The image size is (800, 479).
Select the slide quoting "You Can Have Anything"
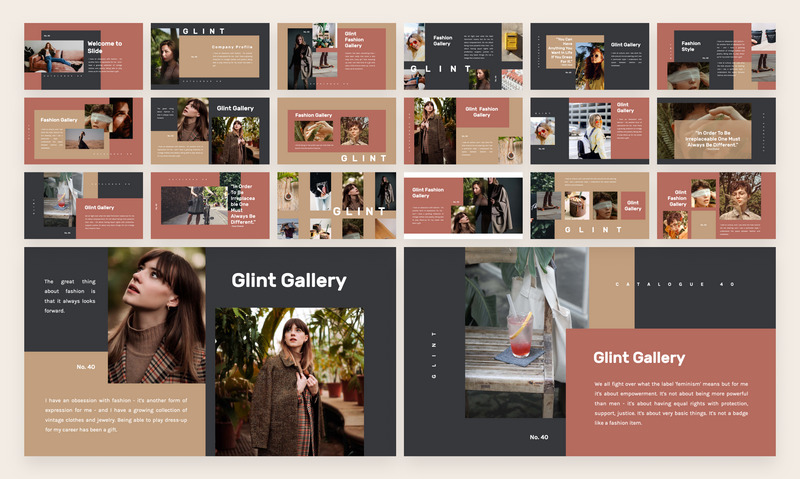(x=589, y=56)
